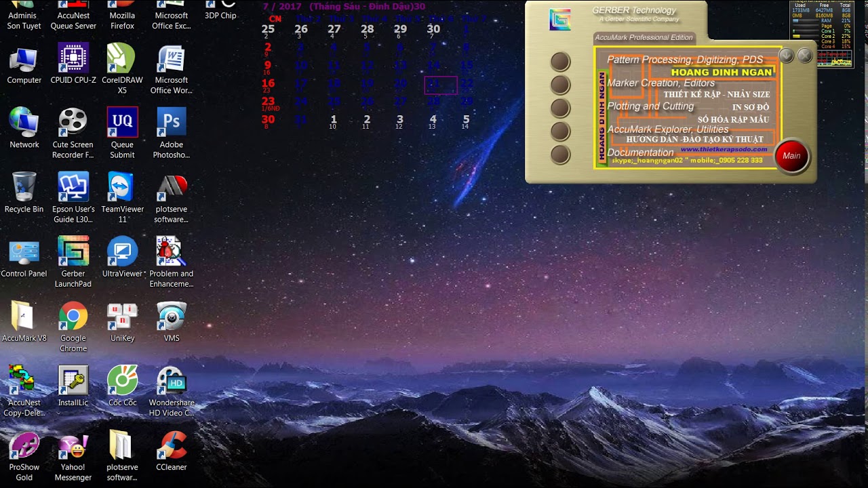The width and height of the screenshot is (868, 488).
Task: Select date 25 in the calendar's top row
Action: coord(268,29)
